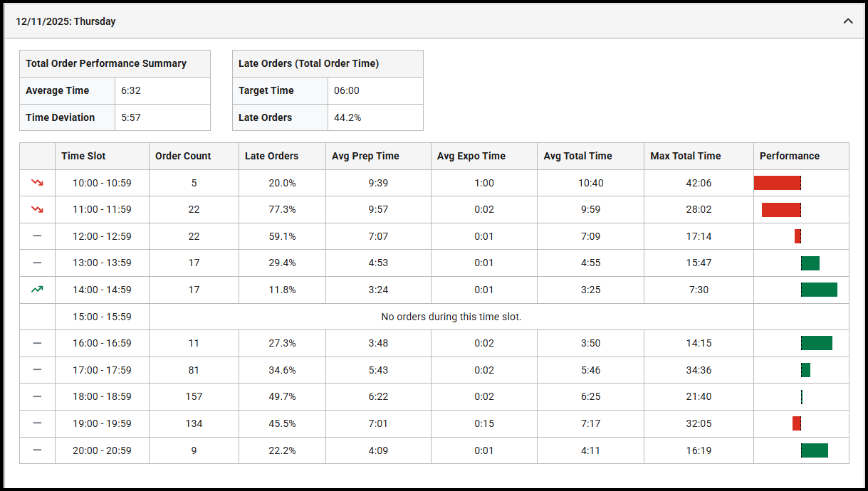Image resolution: width=868 pixels, height=491 pixels.
Task: Click the Order Count column header
Action: pyautogui.click(x=183, y=156)
